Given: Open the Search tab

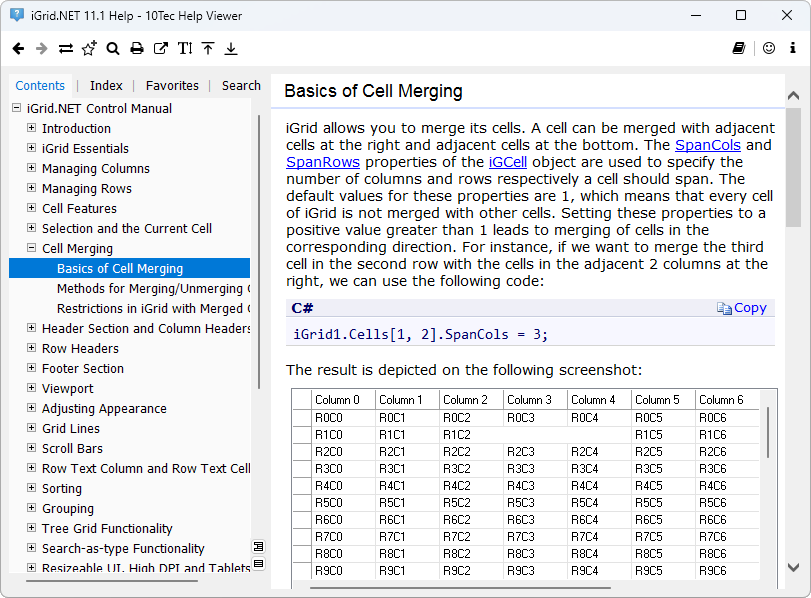Looking at the screenshot, I should (241, 86).
